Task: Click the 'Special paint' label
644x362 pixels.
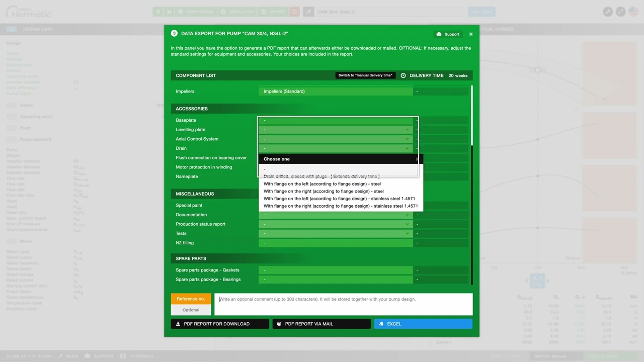Action: pyautogui.click(x=189, y=206)
